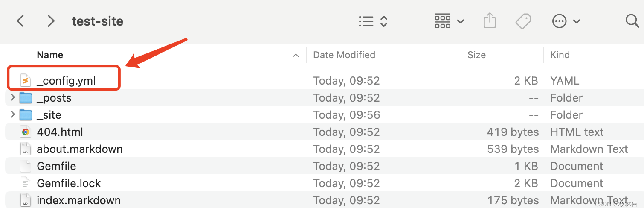The image size is (644, 211).
Task: Click the Share icon in toolbar
Action: (490, 21)
